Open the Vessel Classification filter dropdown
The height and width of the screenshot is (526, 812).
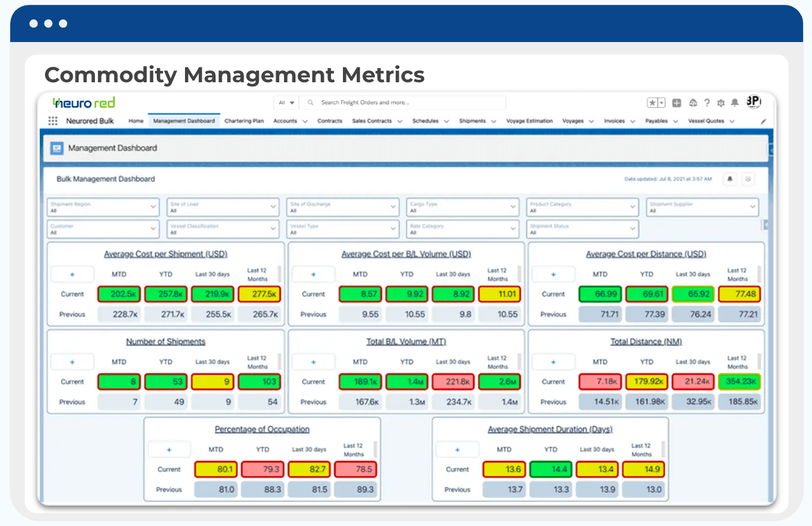click(x=223, y=229)
